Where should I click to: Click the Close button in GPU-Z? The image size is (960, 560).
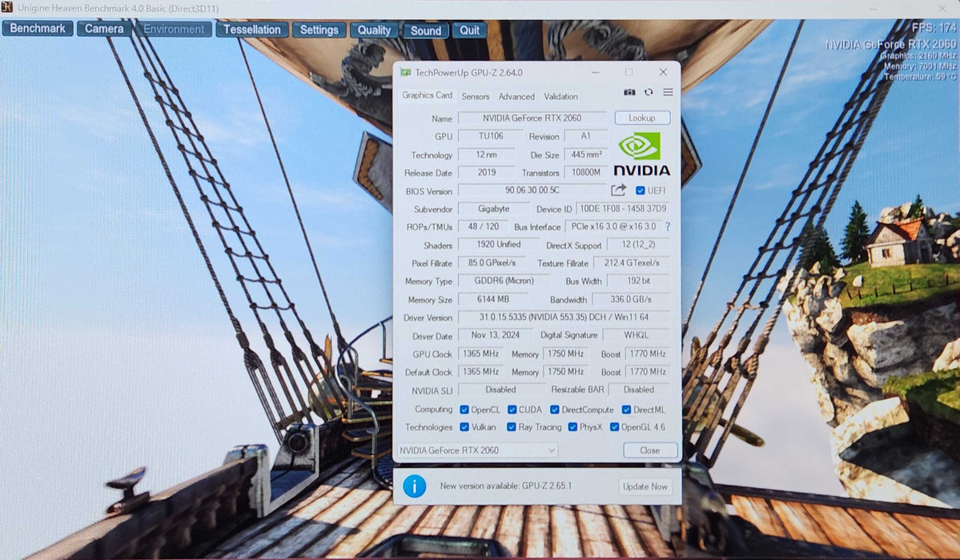click(x=649, y=450)
